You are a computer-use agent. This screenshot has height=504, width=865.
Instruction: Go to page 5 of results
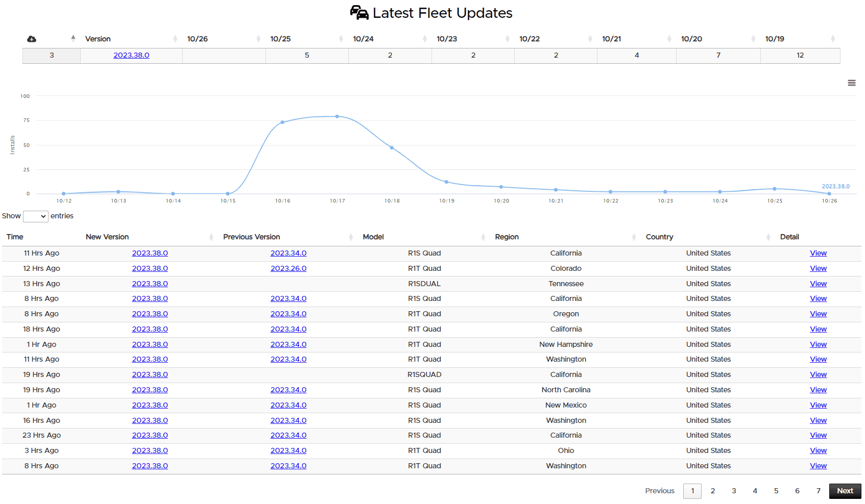pos(776,491)
